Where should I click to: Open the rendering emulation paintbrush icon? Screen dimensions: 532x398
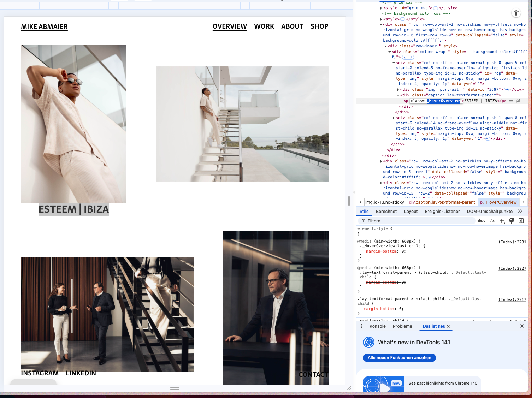pos(511,221)
